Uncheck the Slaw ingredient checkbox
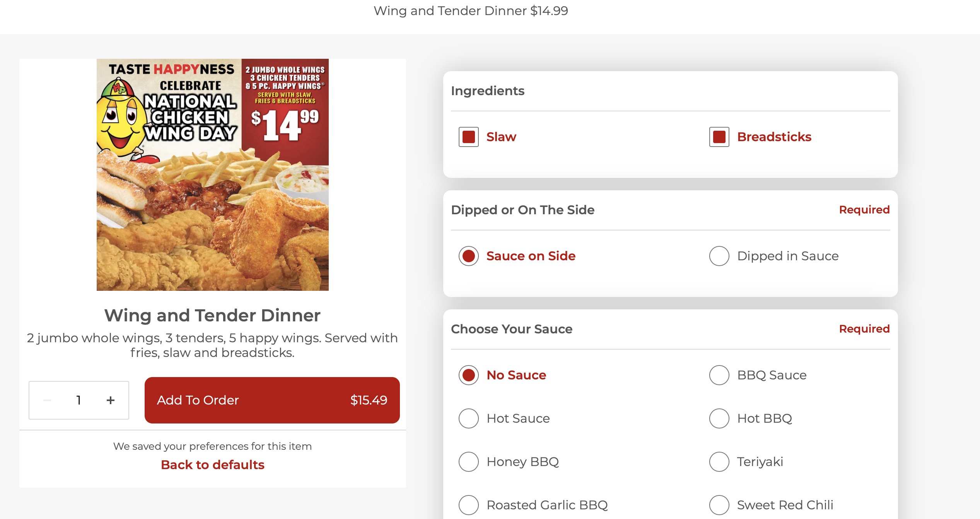 tap(468, 137)
